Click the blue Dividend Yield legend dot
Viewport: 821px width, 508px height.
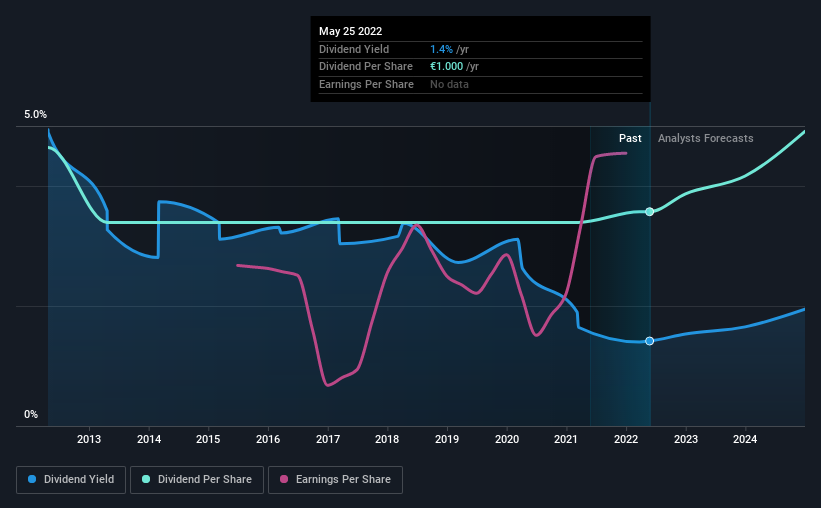(32, 479)
